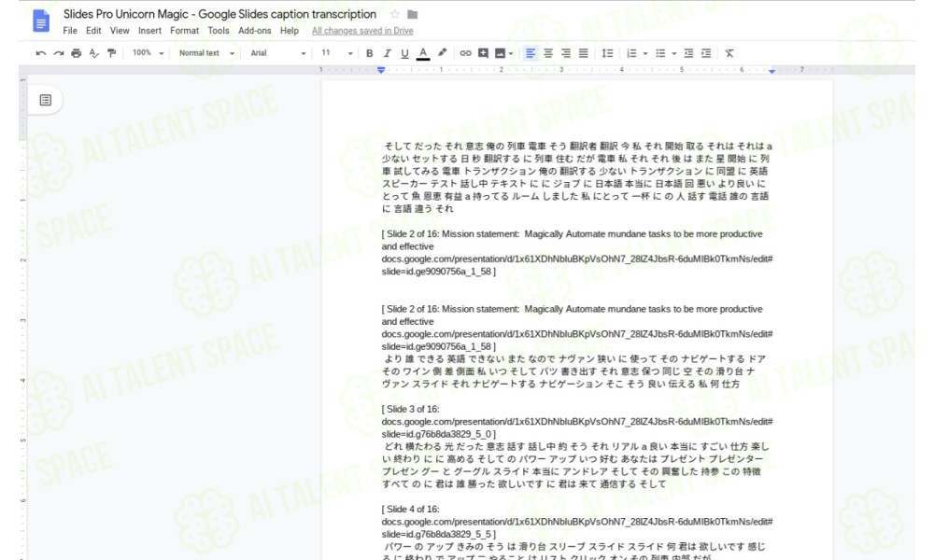Expand numbered list options arrow
The width and height of the screenshot is (934, 560).
645,54
